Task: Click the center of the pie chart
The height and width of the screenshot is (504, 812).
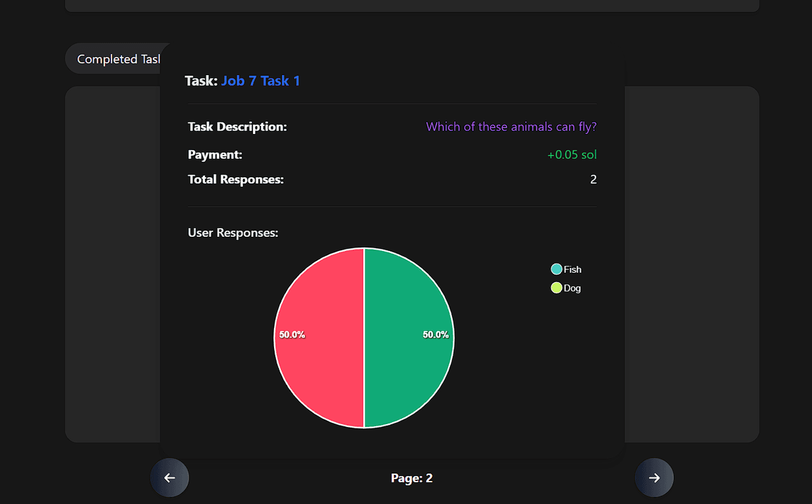Action: [x=364, y=337]
